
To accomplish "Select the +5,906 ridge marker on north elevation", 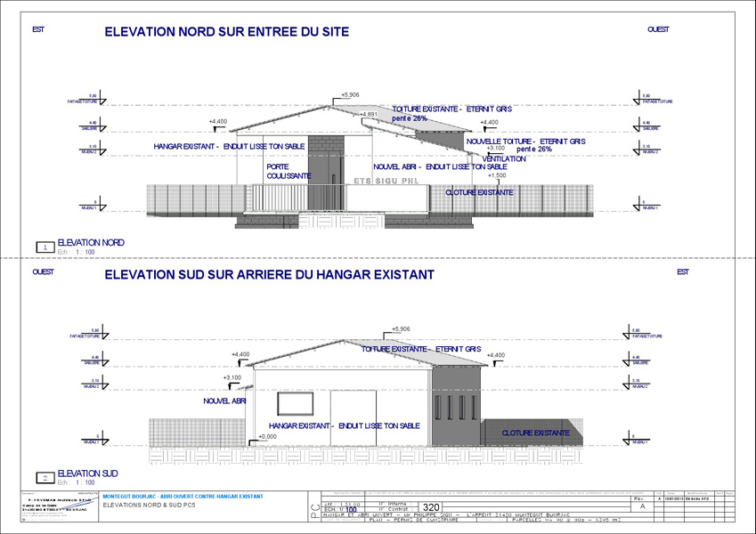I will tap(350, 94).
